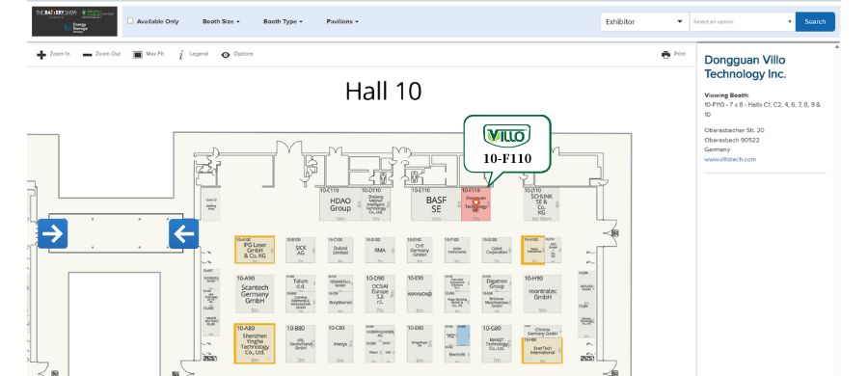Select the IPG Laser GmbH & Co. KG booth

coord(255,250)
